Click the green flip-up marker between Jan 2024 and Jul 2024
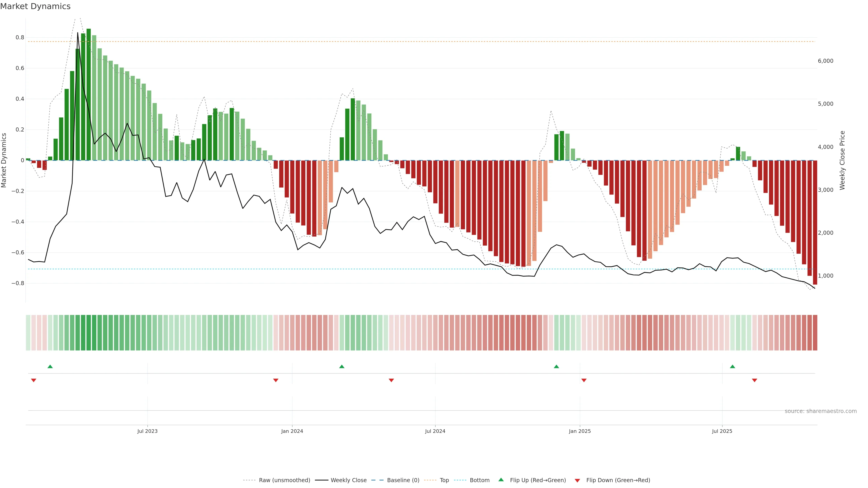Screen dimensions: 868x488 [x=342, y=366]
